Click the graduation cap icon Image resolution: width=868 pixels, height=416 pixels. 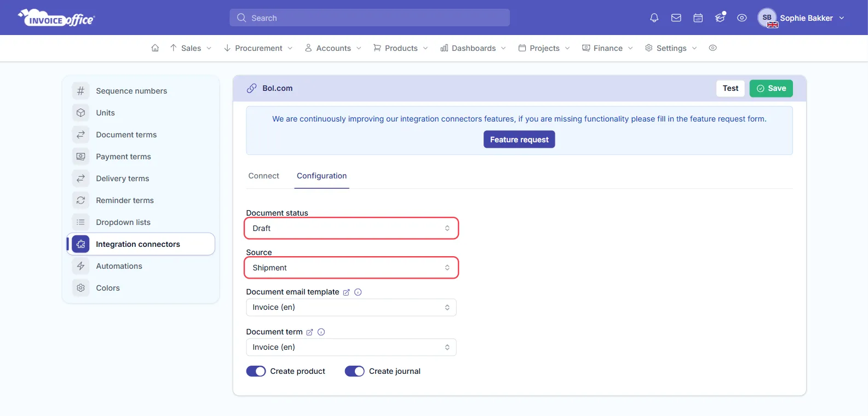click(x=720, y=18)
